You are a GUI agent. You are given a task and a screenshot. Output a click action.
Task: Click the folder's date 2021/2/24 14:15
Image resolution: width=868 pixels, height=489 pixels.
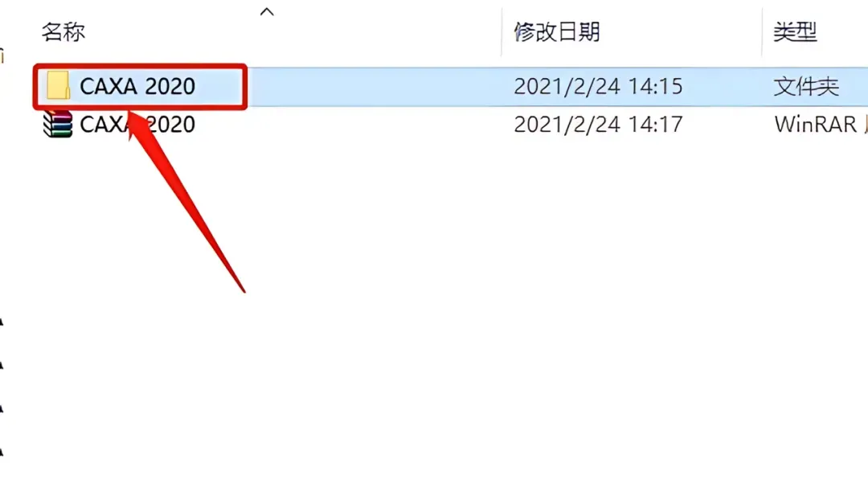coord(598,86)
